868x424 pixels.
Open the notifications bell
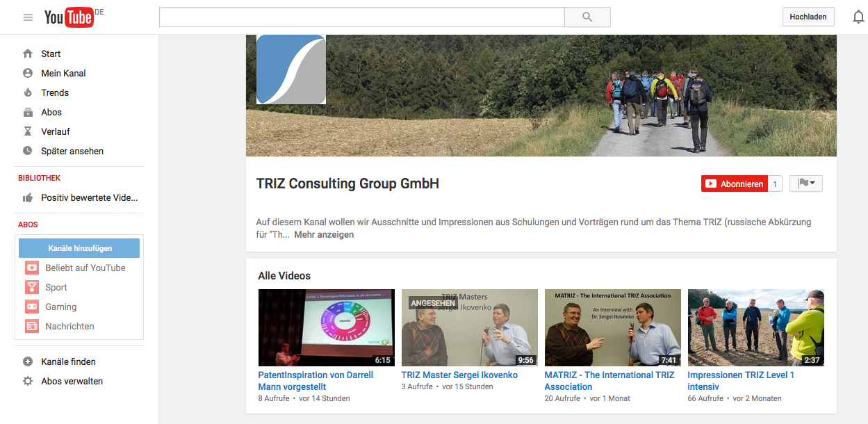[x=858, y=17]
